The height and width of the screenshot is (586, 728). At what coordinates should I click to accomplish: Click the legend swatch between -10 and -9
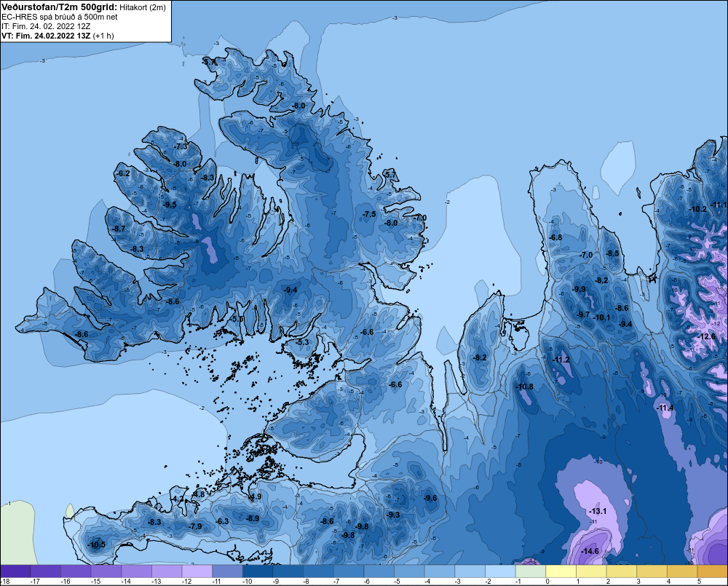tap(258, 571)
